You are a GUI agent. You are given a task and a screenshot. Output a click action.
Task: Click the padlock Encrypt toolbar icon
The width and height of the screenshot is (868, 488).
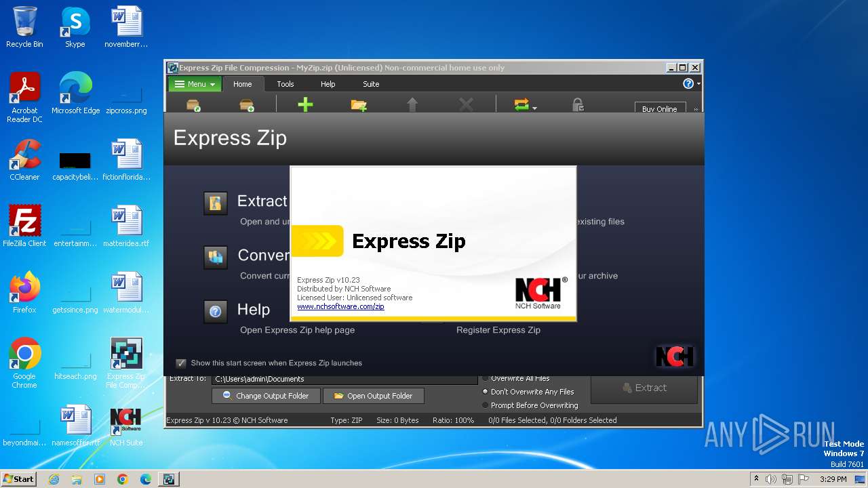(578, 105)
